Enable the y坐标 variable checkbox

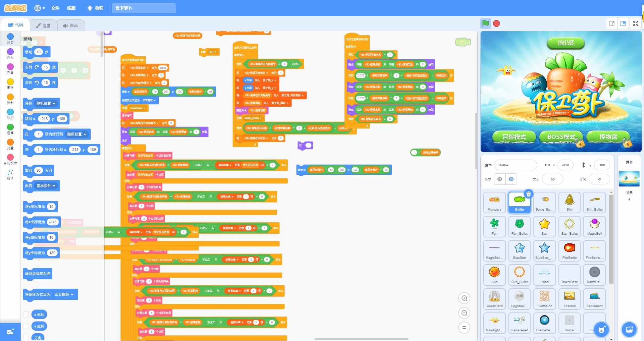(26, 326)
